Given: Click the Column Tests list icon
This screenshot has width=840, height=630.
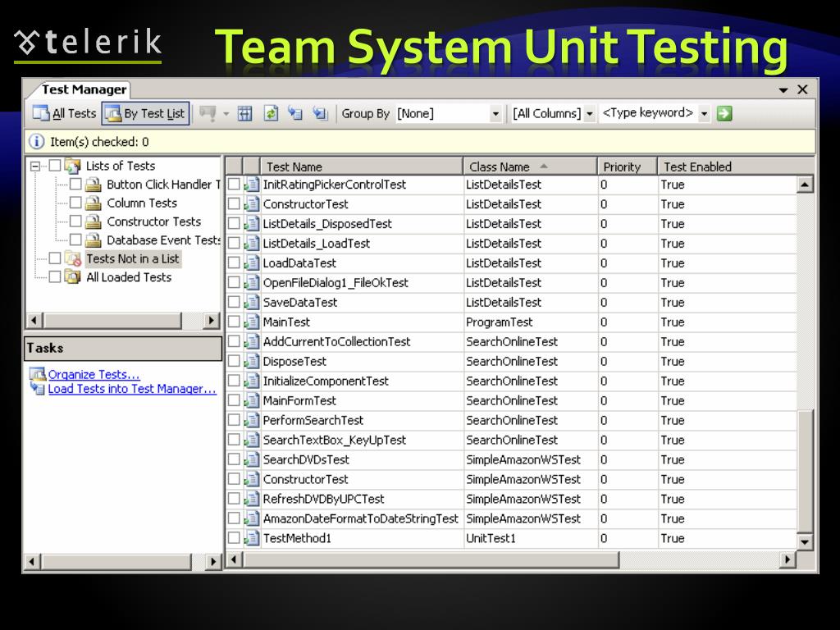Looking at the screenshot, I should point(94,203).
